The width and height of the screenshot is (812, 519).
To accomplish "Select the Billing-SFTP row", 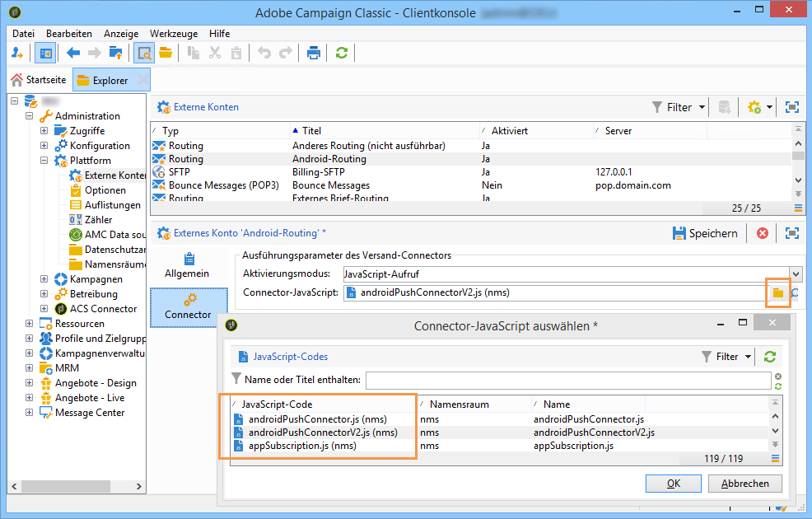I will point(471,172).
